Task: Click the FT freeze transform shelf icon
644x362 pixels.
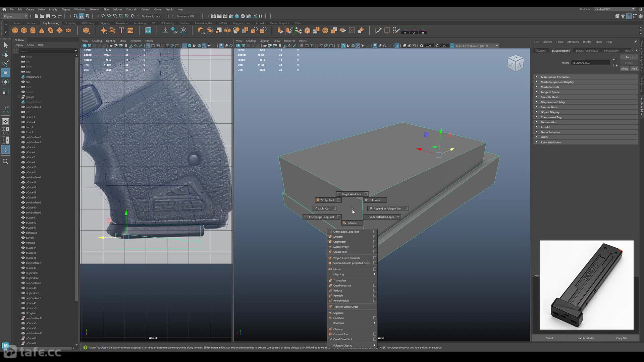Action: 405,31
